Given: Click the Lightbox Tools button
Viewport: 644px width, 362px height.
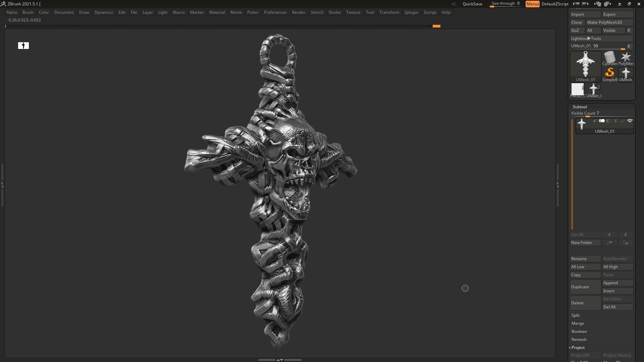Looking at the screenshot, I should (x=601, y=39).
